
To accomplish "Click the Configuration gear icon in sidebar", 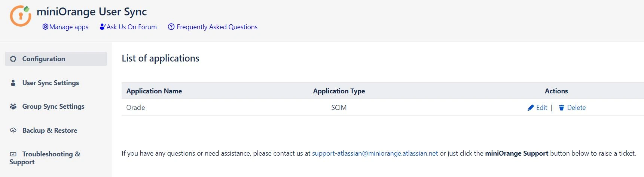I will click(x=13, y=59).
